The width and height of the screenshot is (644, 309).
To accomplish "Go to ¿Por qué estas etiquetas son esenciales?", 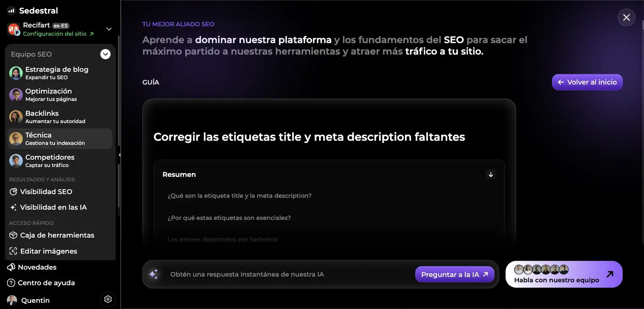I will click(x=229, y=218).
